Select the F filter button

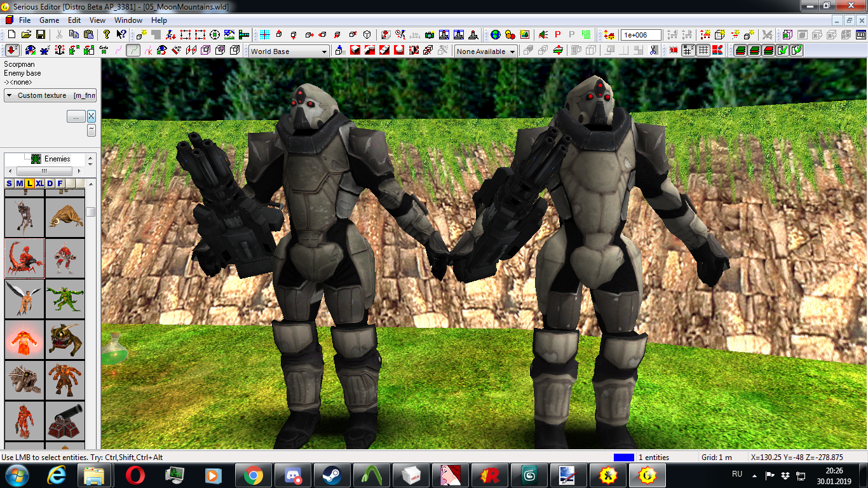(60, 184)
